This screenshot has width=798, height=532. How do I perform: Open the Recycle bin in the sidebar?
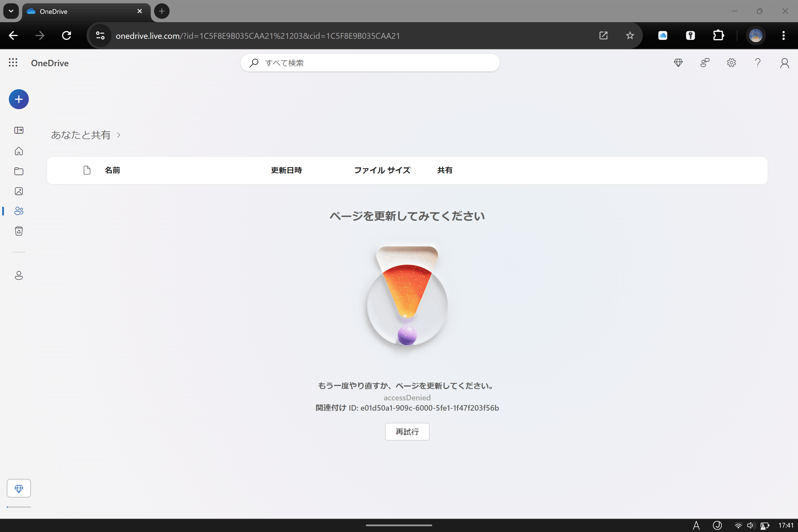click(x=19, y=231)
